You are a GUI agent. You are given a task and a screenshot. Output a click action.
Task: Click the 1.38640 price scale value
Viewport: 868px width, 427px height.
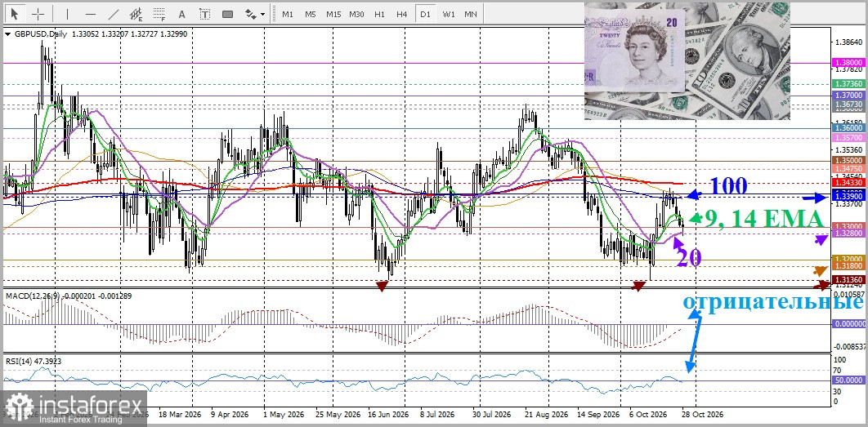coord(849,42)
